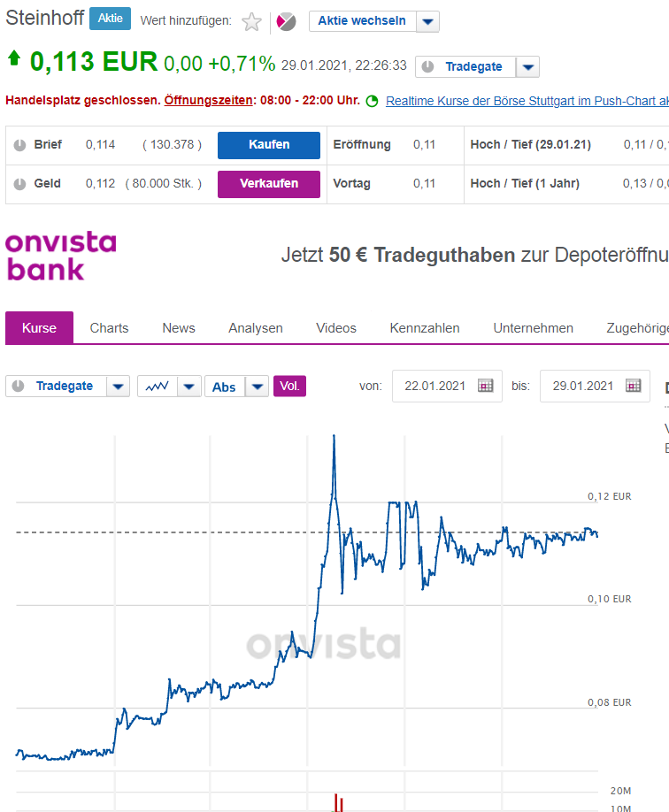Click the Hoch / Tief (29.01.21) label
669x812 pixels.
531,145
